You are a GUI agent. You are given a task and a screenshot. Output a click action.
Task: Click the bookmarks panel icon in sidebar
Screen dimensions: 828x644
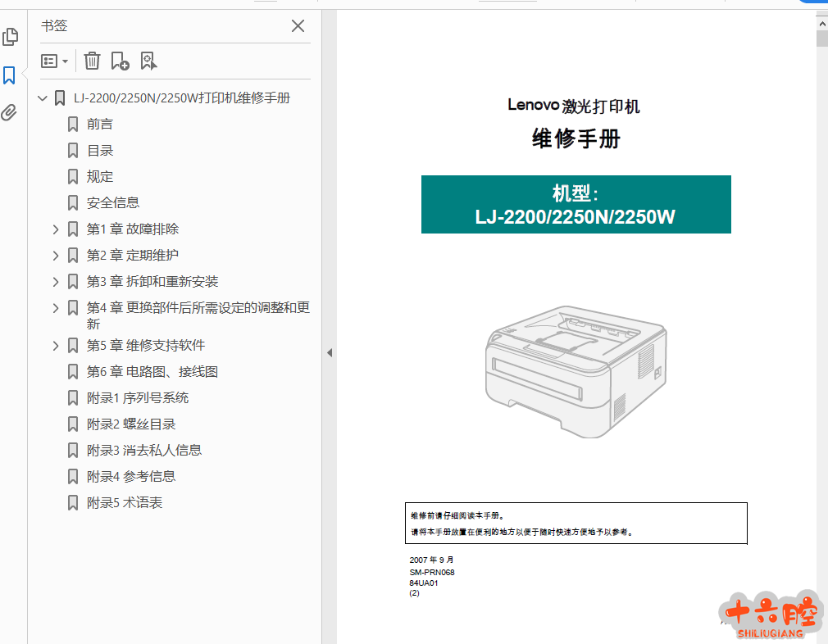click(x=10, y=76)
